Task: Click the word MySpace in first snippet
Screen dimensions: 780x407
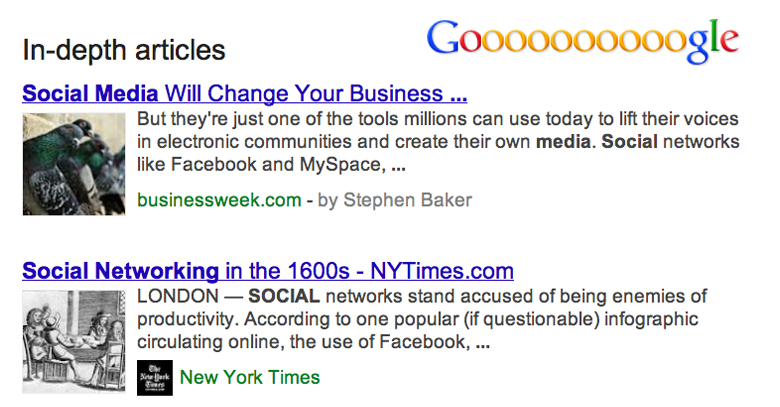Action: click(x=342, y=165)
